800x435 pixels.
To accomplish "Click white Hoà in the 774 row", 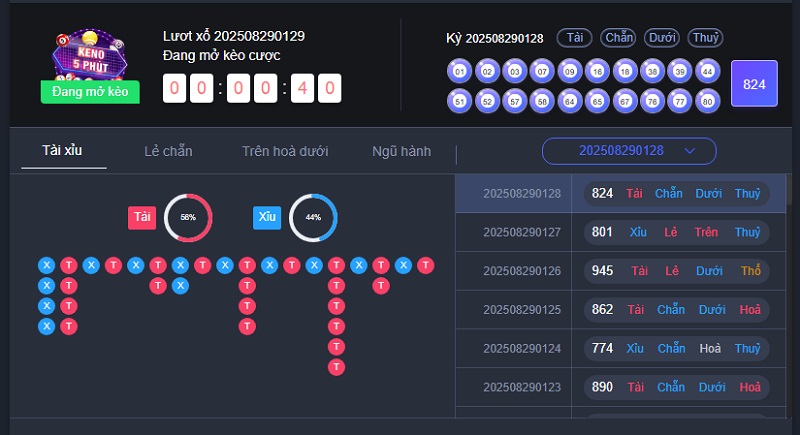I will pos(710,348).
